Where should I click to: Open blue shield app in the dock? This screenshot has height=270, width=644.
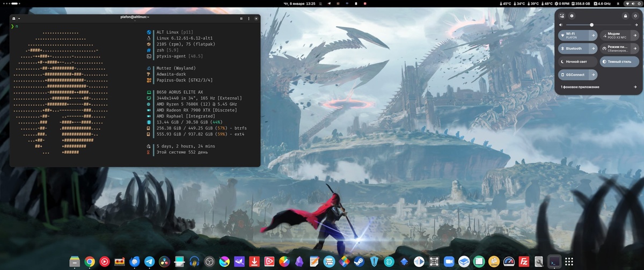pyautogui.click(x=374, y=261)
